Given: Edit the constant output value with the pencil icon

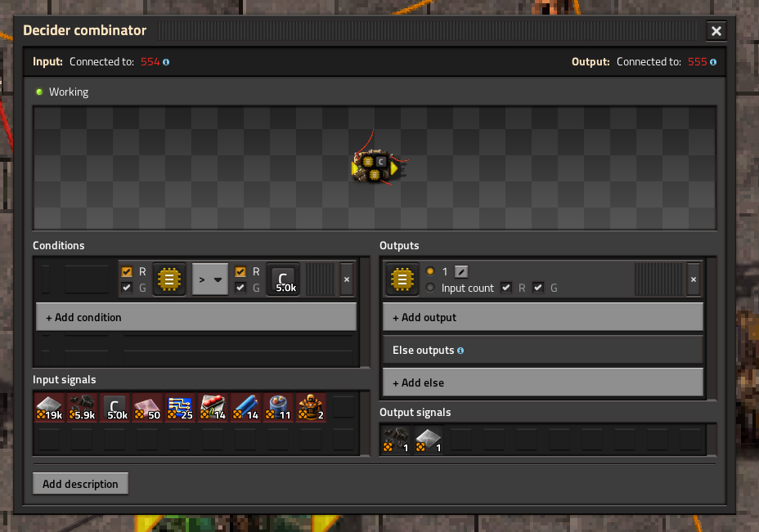Looking at the screenshot, I should 461,272.
